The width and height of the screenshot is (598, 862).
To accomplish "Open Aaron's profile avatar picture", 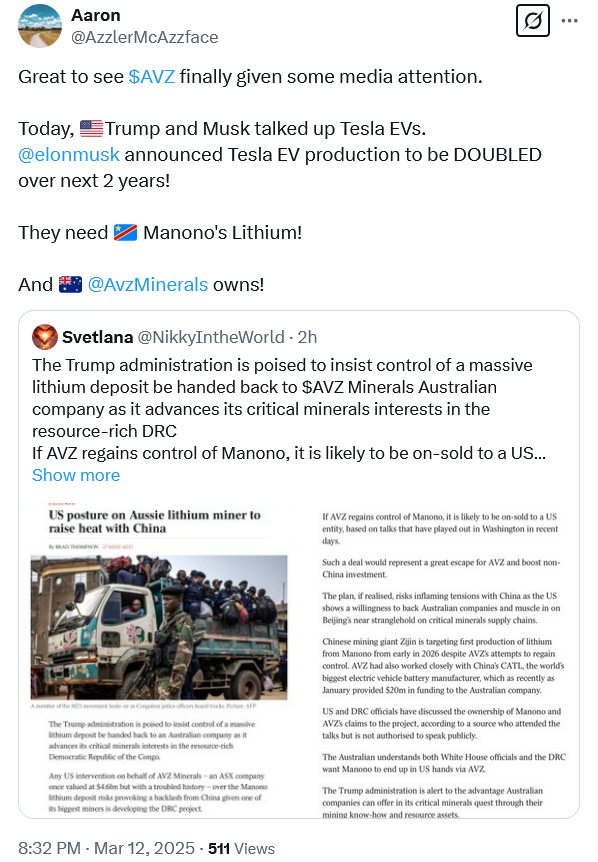I will point(40,26).
